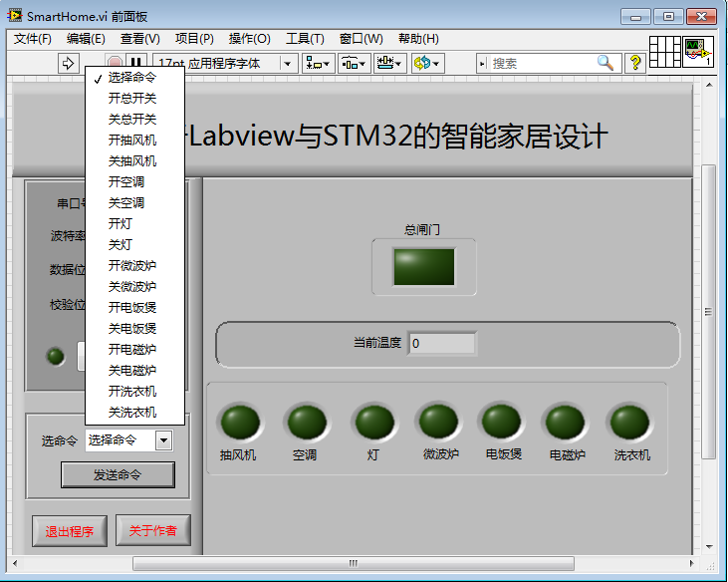Open the Resize Objects tool
This screenshot has height=582, width=728.
pos(390,63)
